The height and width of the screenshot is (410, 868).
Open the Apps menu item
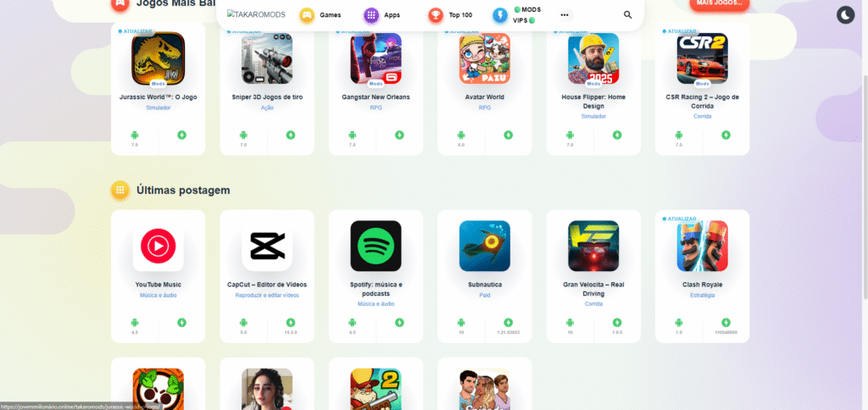click(382, 15)
